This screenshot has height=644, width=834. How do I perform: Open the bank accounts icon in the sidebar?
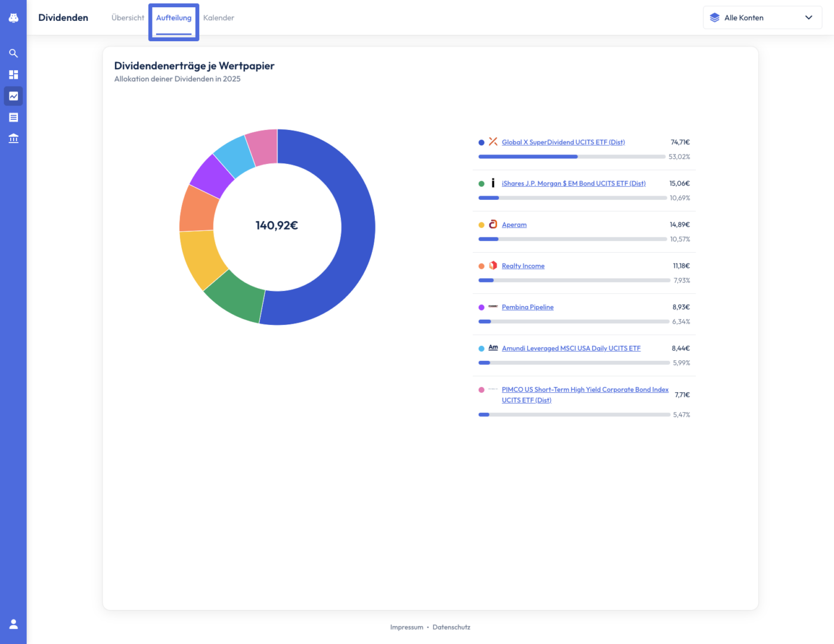point(13,138)
